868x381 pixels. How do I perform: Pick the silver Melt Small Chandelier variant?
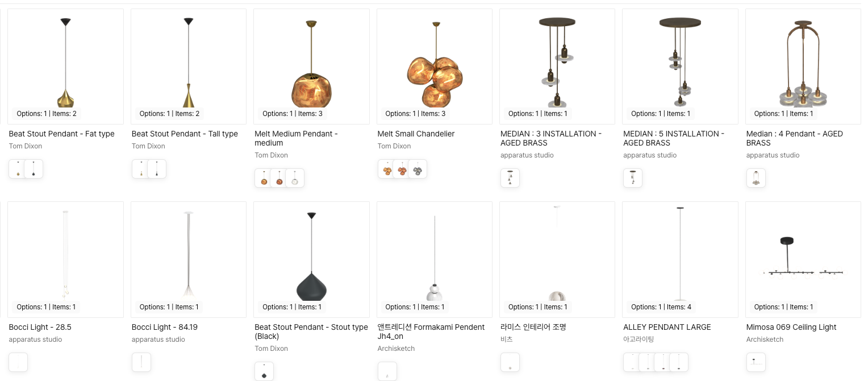[x=418, y=169]
